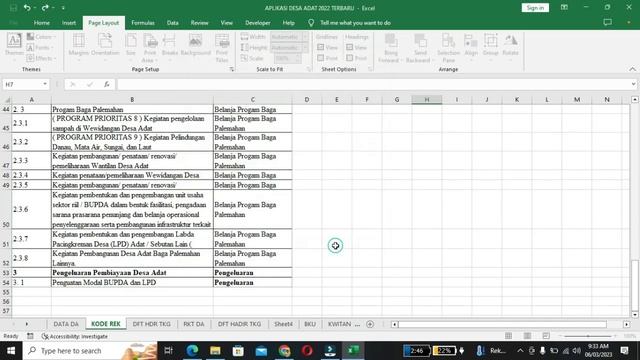Open the Themes gallery
Viewport: 640px width, 360px height.
[14, 46]
